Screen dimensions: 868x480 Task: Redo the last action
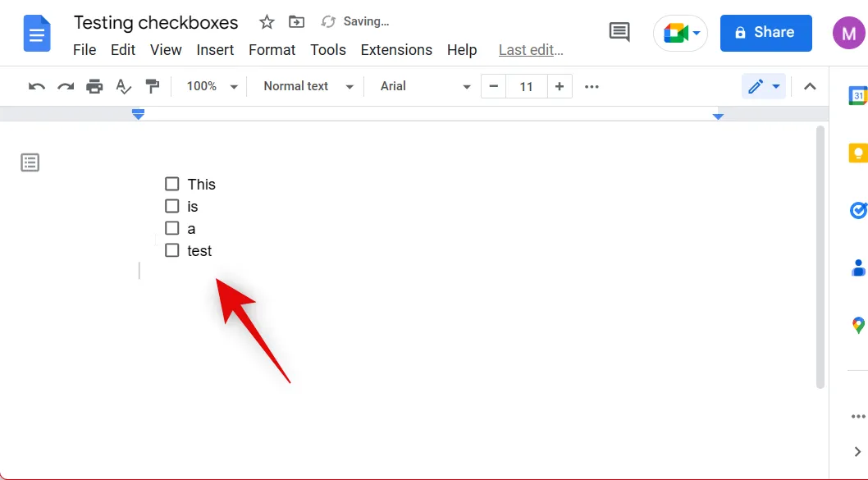pos(66,86)
